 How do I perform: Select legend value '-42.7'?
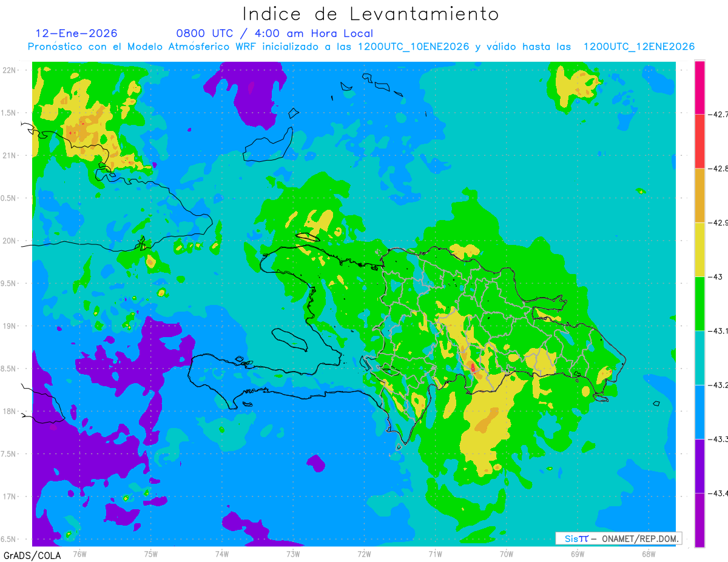coord(717,114)
